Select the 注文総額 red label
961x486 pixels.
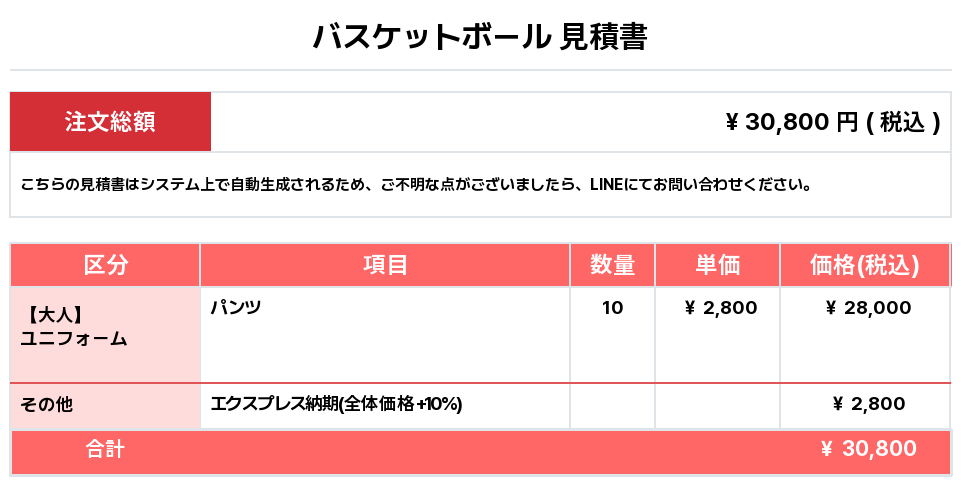(x=110, y=122)
